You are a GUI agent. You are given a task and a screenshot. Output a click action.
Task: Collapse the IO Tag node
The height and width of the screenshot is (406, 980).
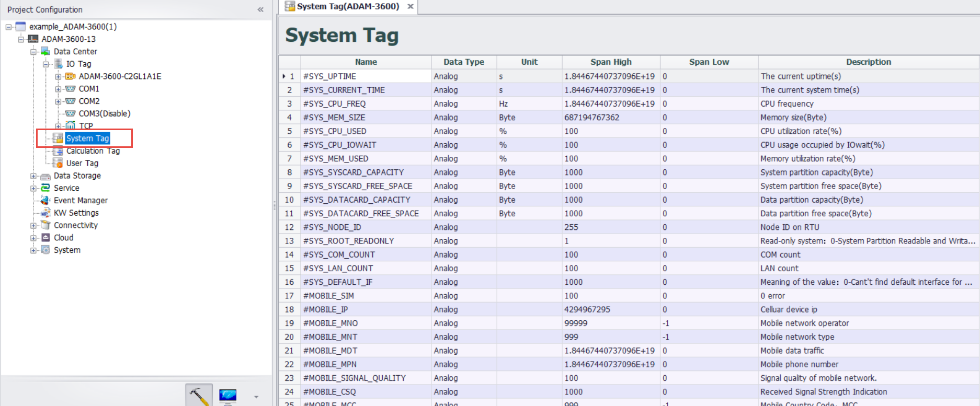(46, 64)
